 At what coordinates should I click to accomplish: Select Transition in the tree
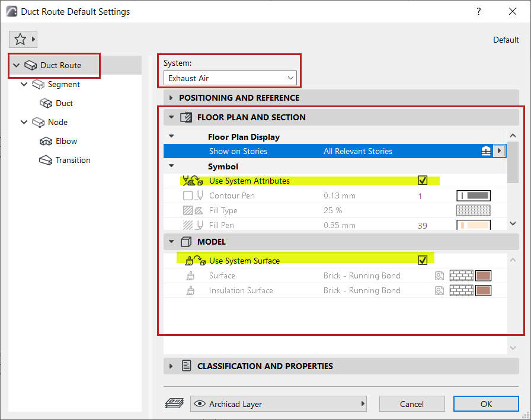click(73, 160)
